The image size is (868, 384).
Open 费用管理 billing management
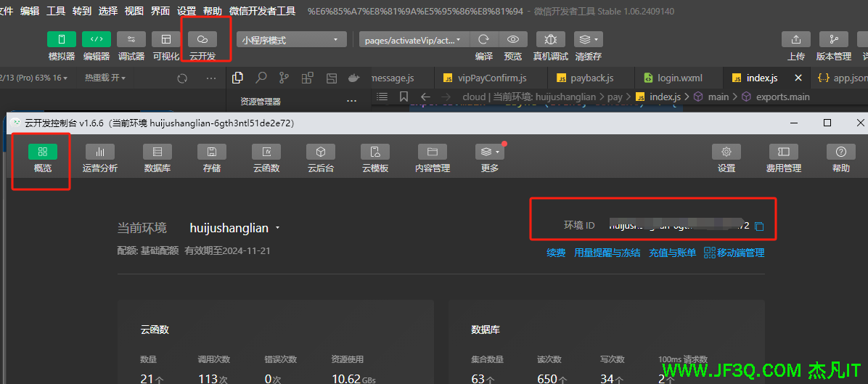783,160
